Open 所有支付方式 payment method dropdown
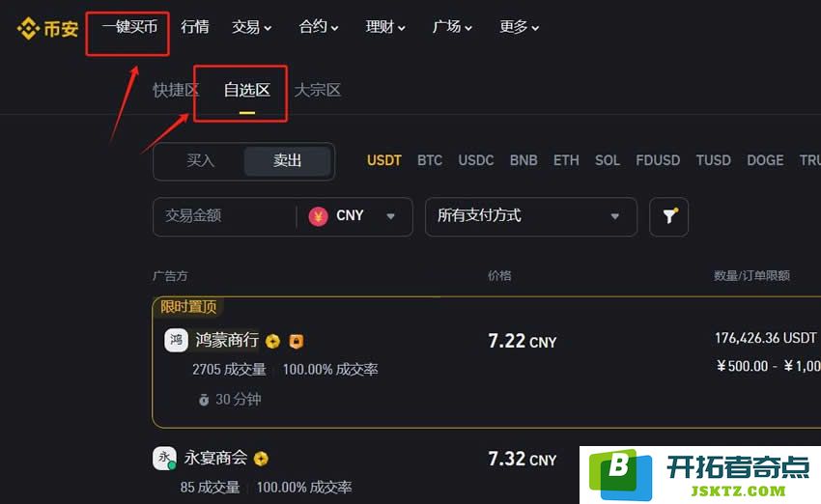Image resolution: width=821 pixels, height=504 pixels. 531,216
